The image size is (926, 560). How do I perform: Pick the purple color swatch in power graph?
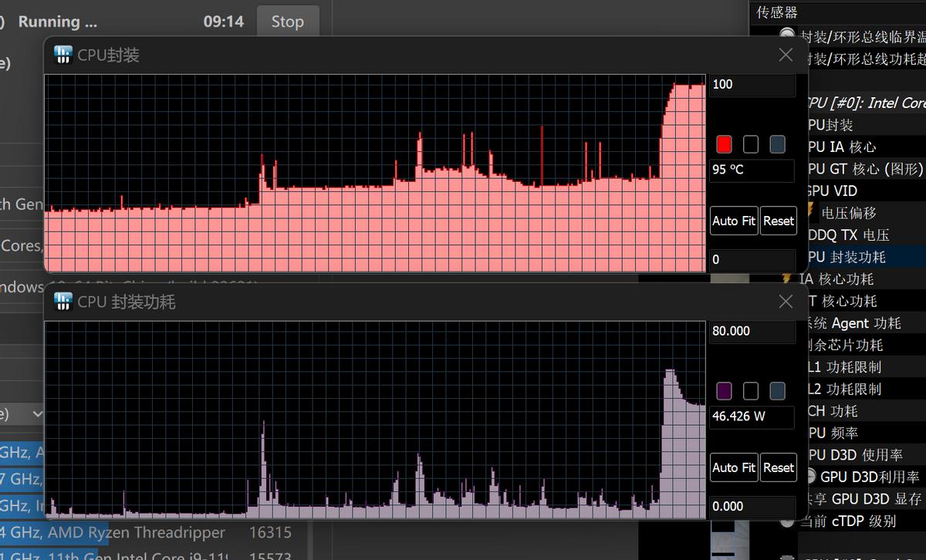click(724, 391)
